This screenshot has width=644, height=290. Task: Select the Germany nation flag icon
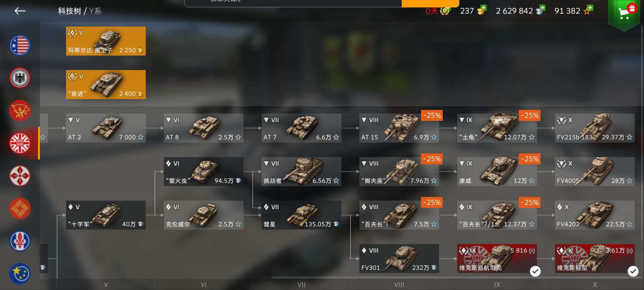20,78
